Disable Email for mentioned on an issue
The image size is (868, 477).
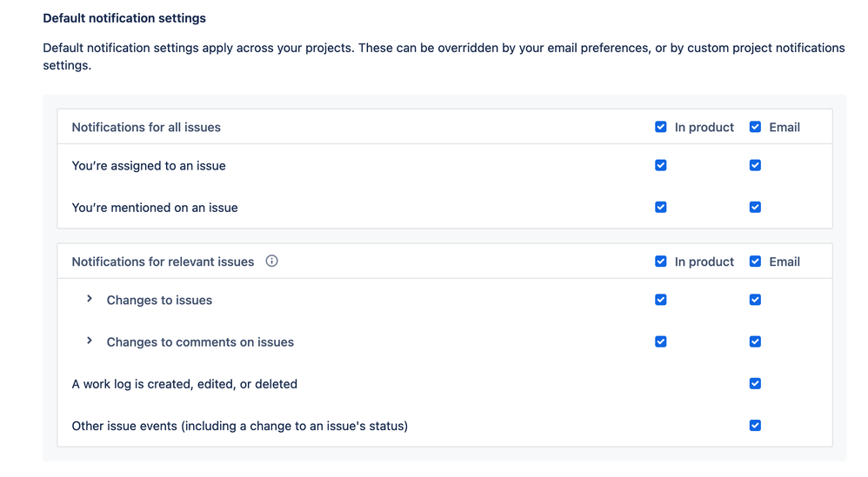[x=755, y=207]
